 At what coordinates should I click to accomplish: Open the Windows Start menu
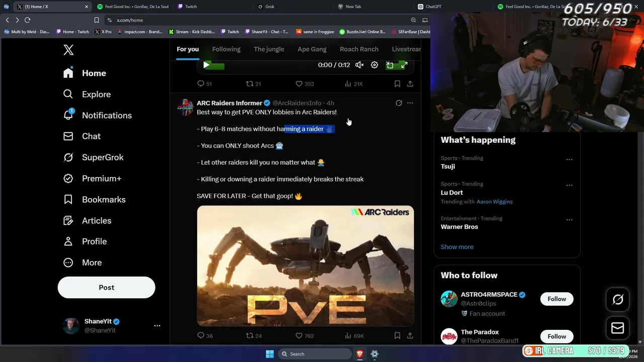pos(270,354)
